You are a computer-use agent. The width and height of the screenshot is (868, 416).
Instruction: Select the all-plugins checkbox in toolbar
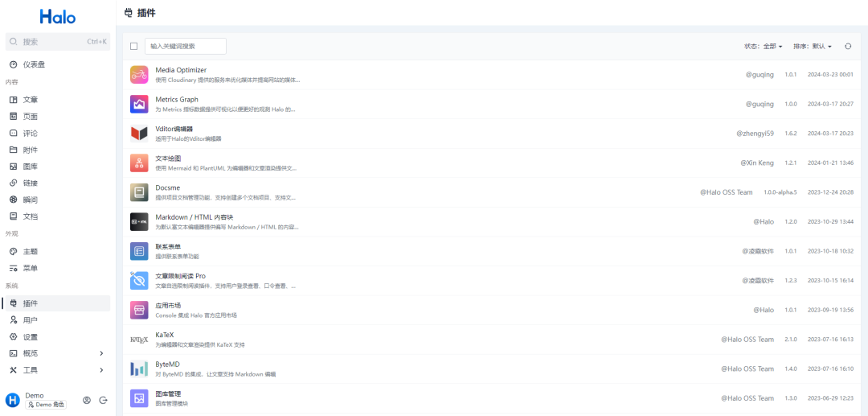[x=134, y=47]
